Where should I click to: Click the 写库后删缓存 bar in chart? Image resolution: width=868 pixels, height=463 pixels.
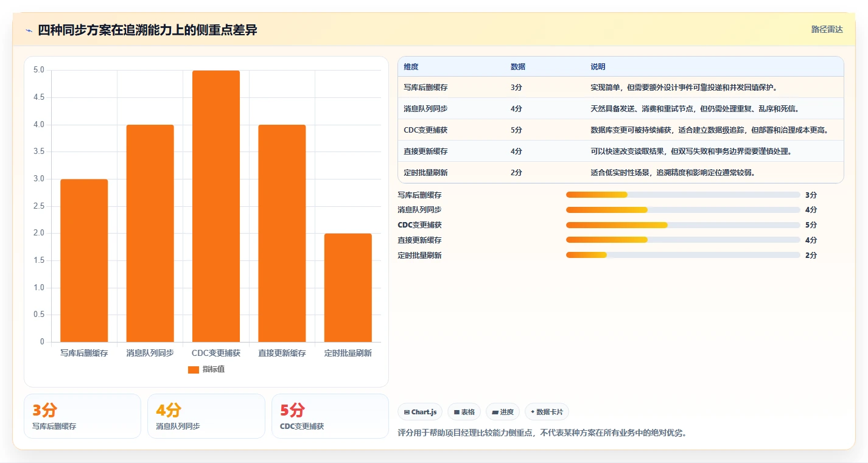point(84,260)
